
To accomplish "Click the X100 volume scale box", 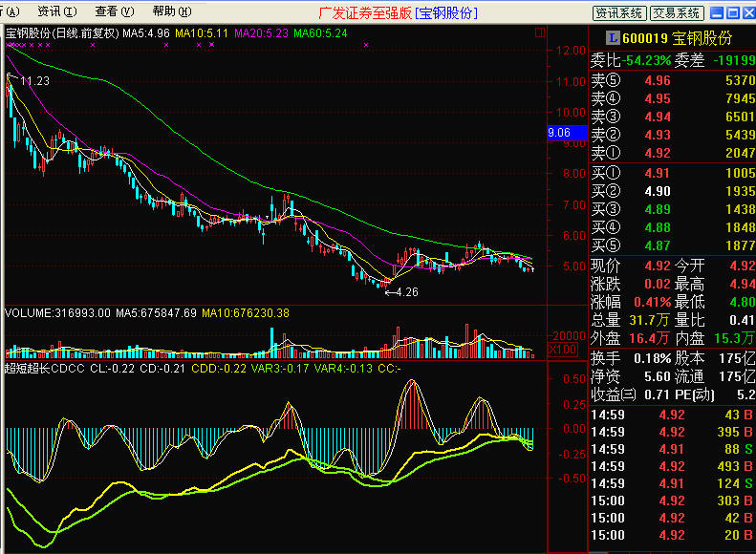I will point(563,350).
